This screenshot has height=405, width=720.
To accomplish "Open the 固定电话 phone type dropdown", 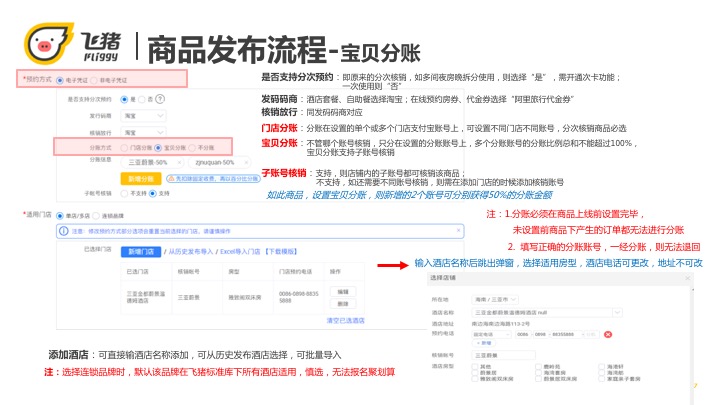I will pyautogui.click(x=491, y=334).
